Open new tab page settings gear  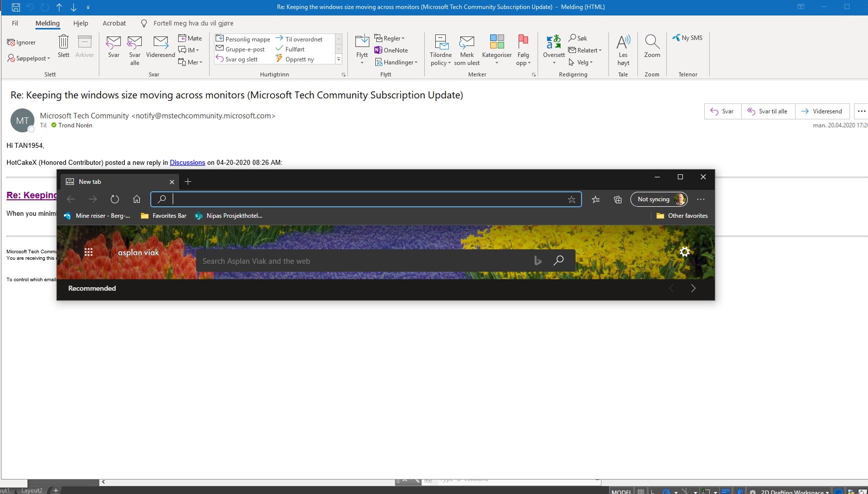tap(685, 252)
